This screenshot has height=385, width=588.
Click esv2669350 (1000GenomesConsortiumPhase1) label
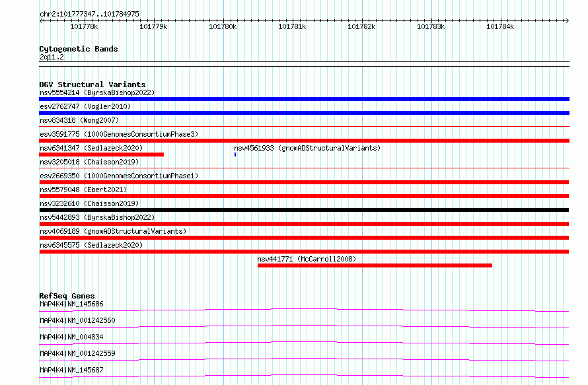[x=119, y=176]
